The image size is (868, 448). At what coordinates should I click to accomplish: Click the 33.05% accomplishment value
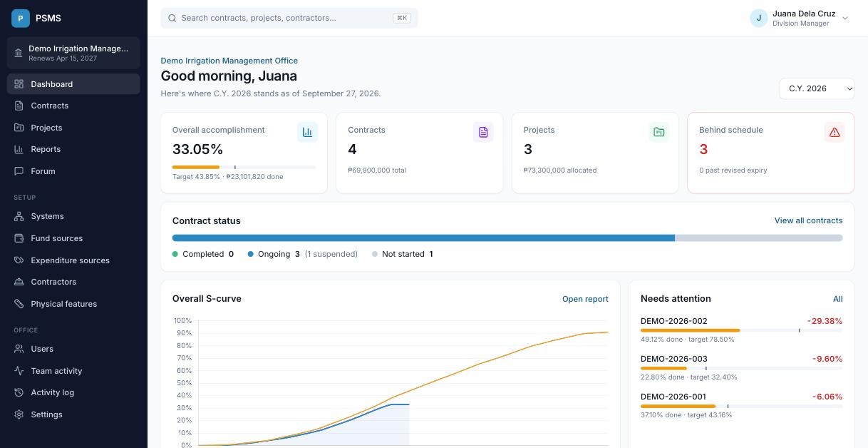[198, 149]
